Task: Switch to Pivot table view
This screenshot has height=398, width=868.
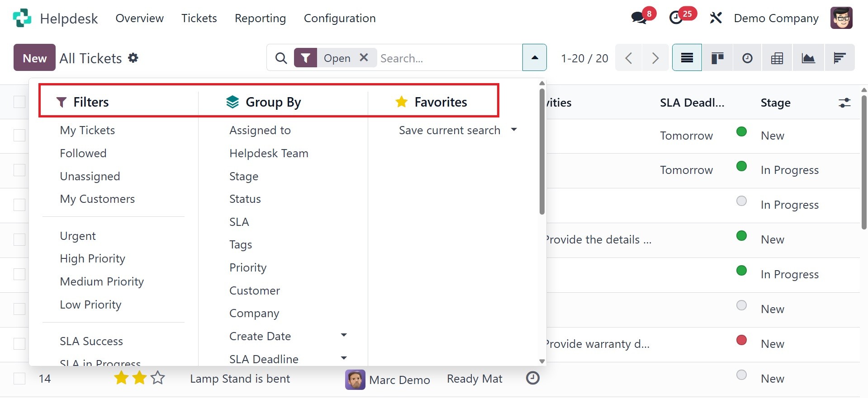Action: [777, 58]
